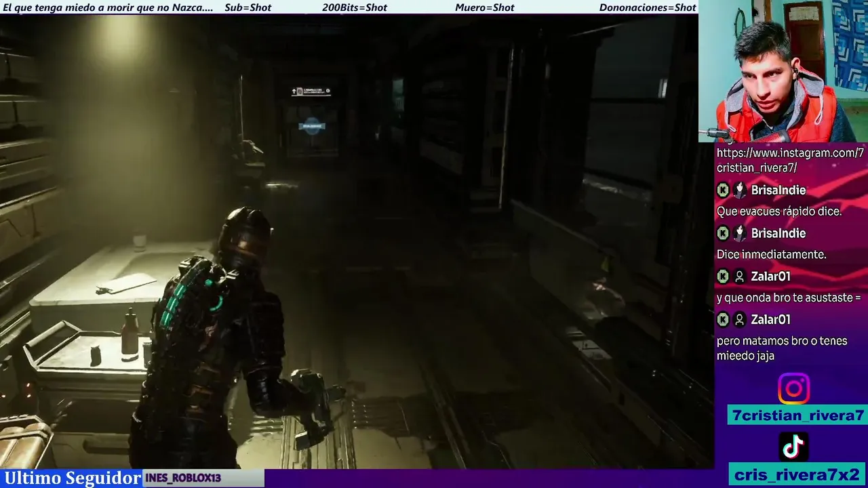Click the blue holographic door marker in game
This screenshot has height=488, width=868.
(x=312, y=126)
